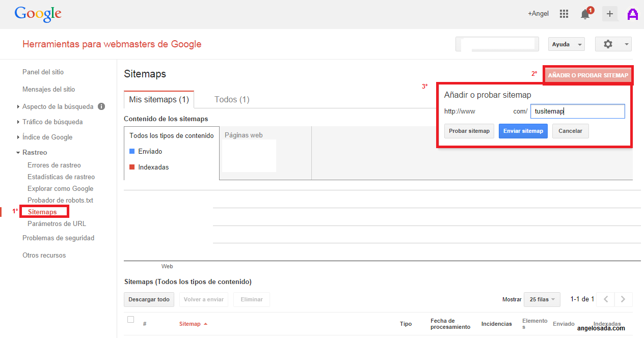Click the Elementos column header
The image size is (644, 338).
click(x=535, y=324)
